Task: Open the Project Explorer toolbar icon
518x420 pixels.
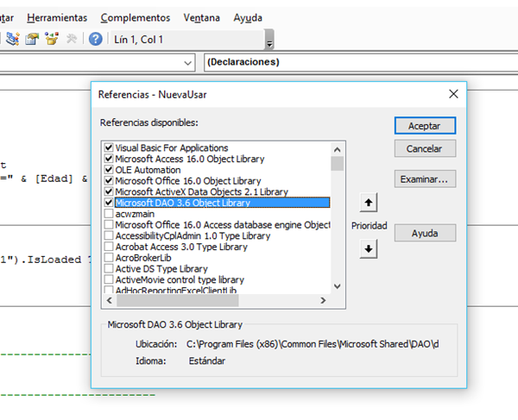Action: (13, 39)
